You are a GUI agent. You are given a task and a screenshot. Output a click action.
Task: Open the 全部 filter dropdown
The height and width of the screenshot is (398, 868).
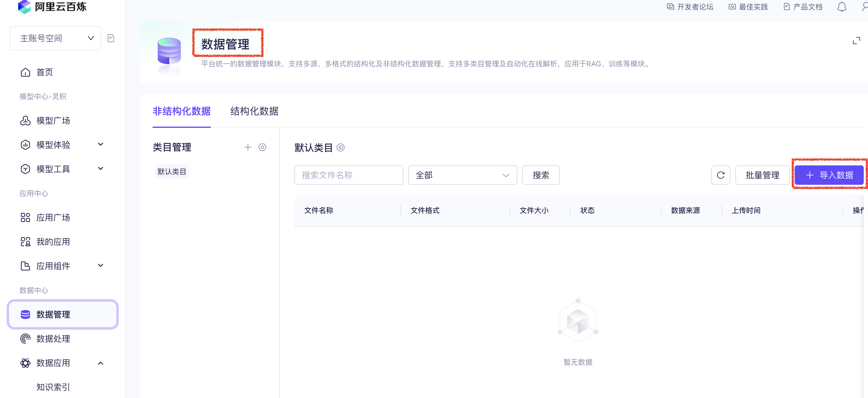[462, 175]
